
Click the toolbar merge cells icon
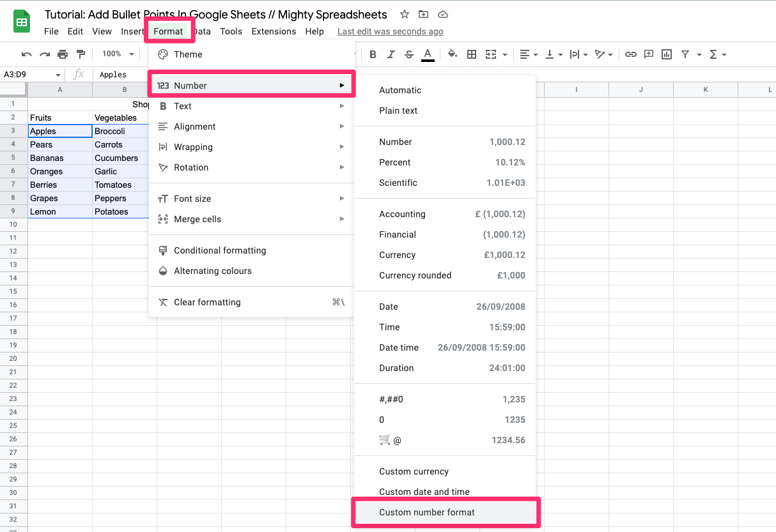(x=491, y=54)
